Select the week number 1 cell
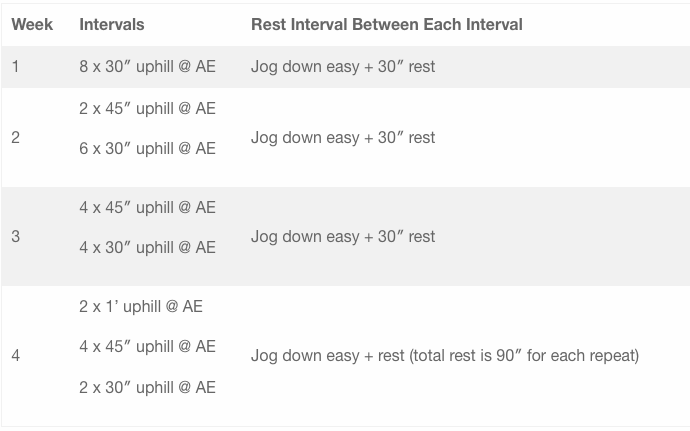 click(x=15, y=67)
